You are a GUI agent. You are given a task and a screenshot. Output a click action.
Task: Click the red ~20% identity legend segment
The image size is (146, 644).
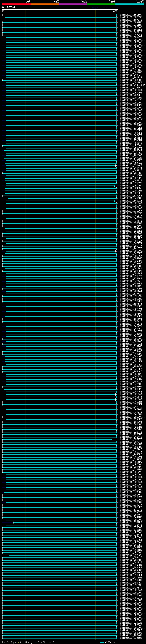click(x=16, y=4)
